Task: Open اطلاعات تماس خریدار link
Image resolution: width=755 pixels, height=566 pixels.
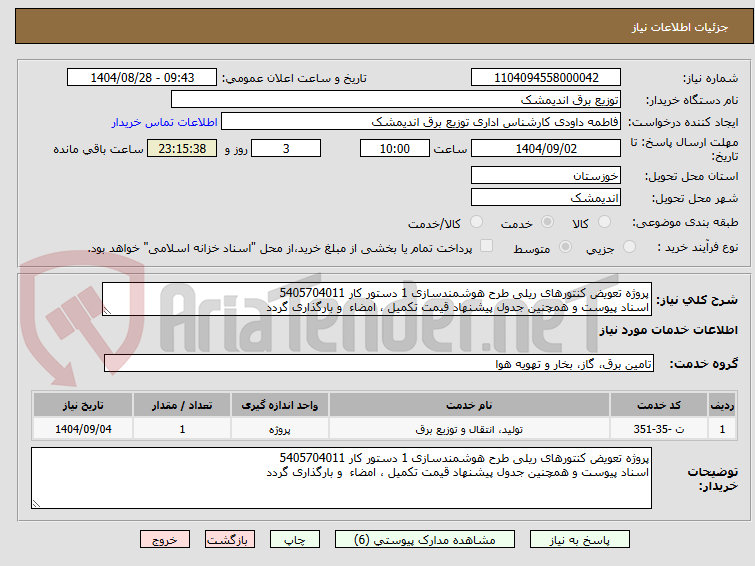Action: click(165, 122)
